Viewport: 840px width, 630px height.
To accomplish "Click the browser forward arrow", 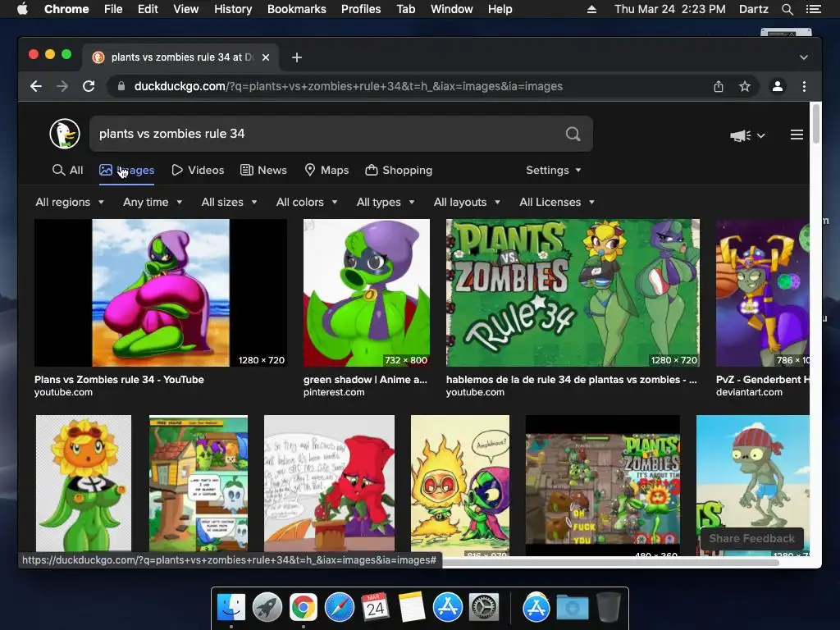I will (x=62, y=86).
